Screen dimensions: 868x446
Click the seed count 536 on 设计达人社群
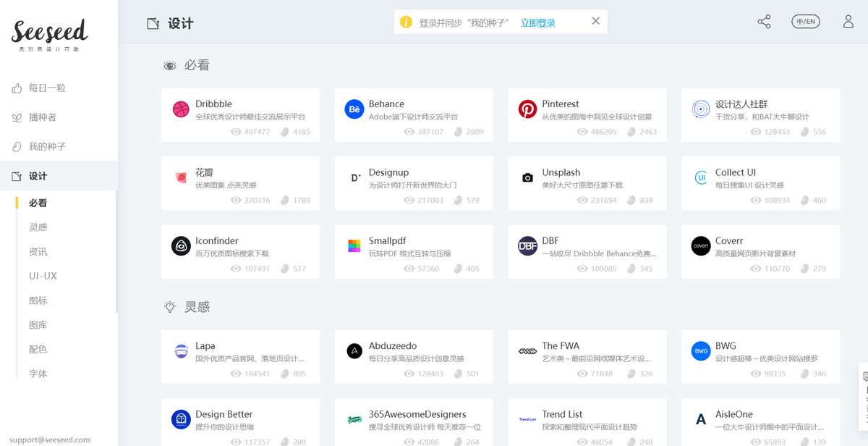(820, 132)
